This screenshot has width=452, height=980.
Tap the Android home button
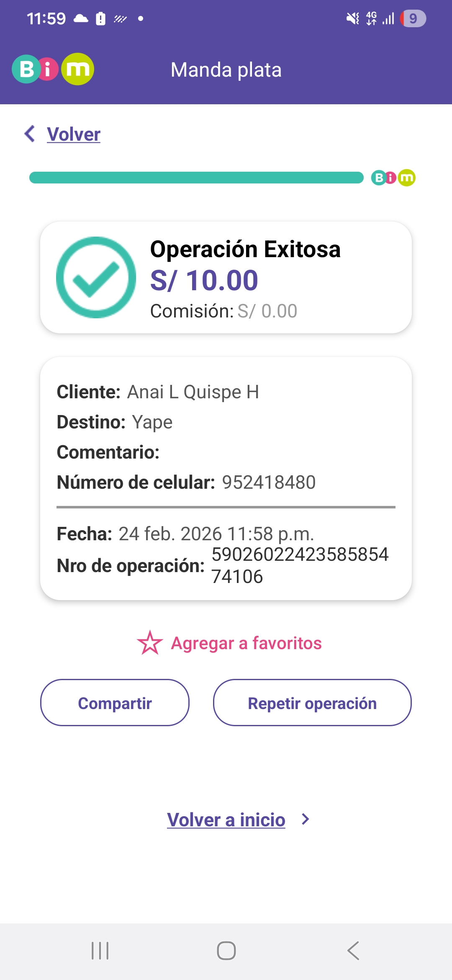tap(226, 951)
